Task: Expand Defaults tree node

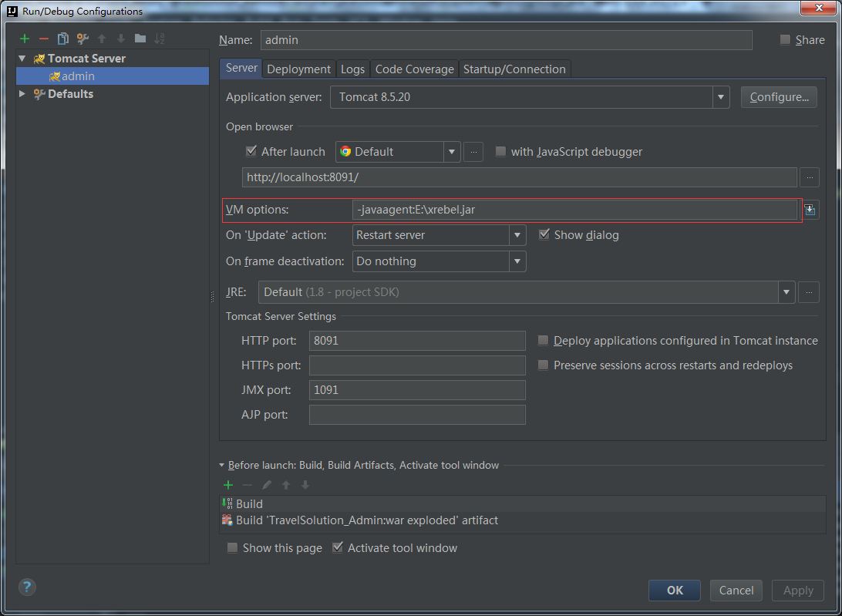Action: click(22, 94)
